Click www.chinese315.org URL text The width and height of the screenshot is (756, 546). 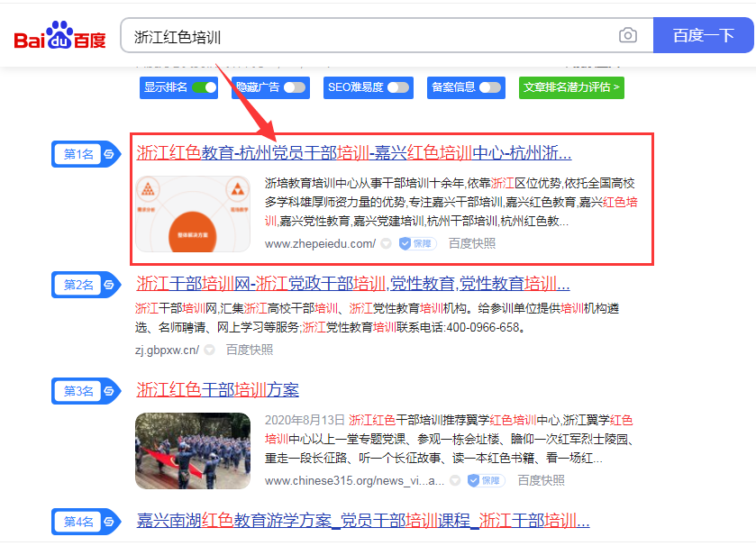tap(354, 480)
